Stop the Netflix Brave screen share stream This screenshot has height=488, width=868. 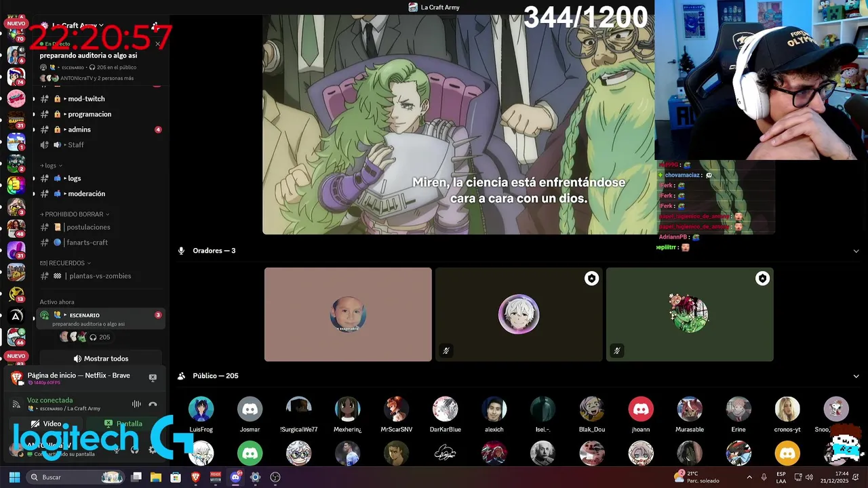(x=153, y=378)
